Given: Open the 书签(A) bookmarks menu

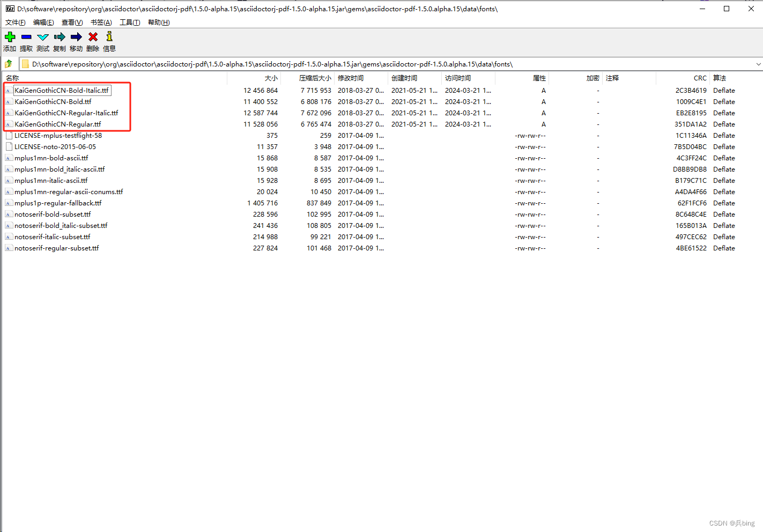Looking at the screenshot, I should pos(101,23).
